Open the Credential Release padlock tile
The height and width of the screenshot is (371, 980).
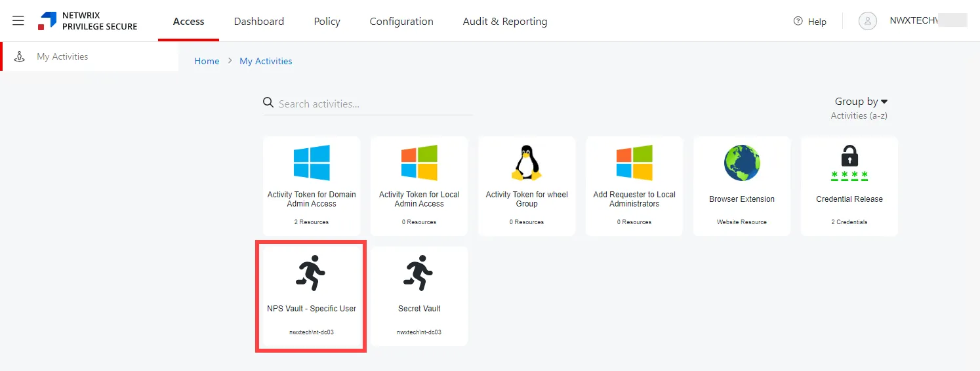pyautogui.click(x=849, y=186)
